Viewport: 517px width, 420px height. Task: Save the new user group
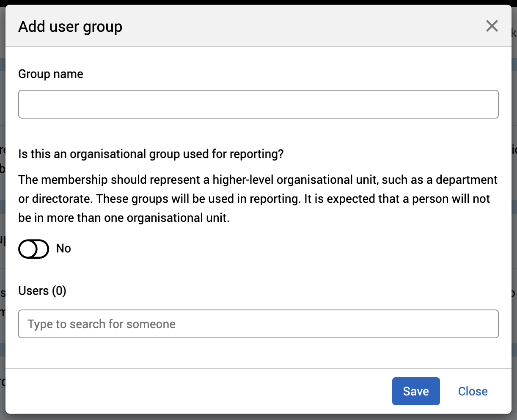coord(415,391)
